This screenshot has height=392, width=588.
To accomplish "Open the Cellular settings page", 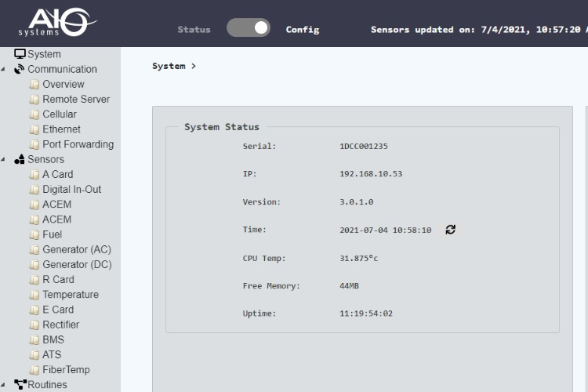I will pyautogui.click(x=60, y=114).
